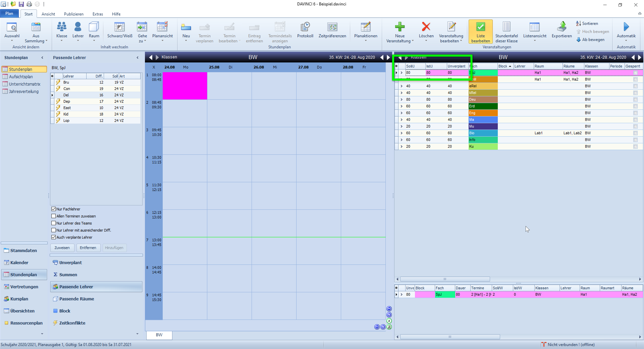Print via quick access toolbar icon
Image resolution: width=644 pixels, height=349 pixels.
click(29, 4)
